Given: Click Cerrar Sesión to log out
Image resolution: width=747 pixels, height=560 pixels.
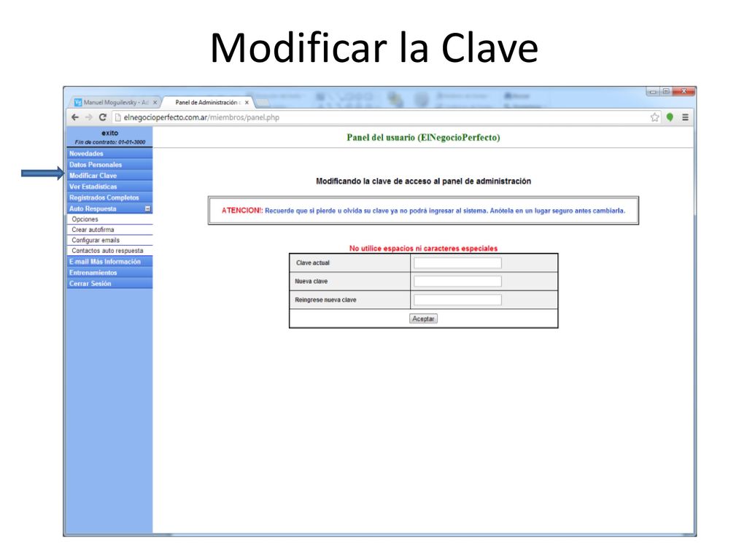Looking at the screenshot, I should pos(109,284).
